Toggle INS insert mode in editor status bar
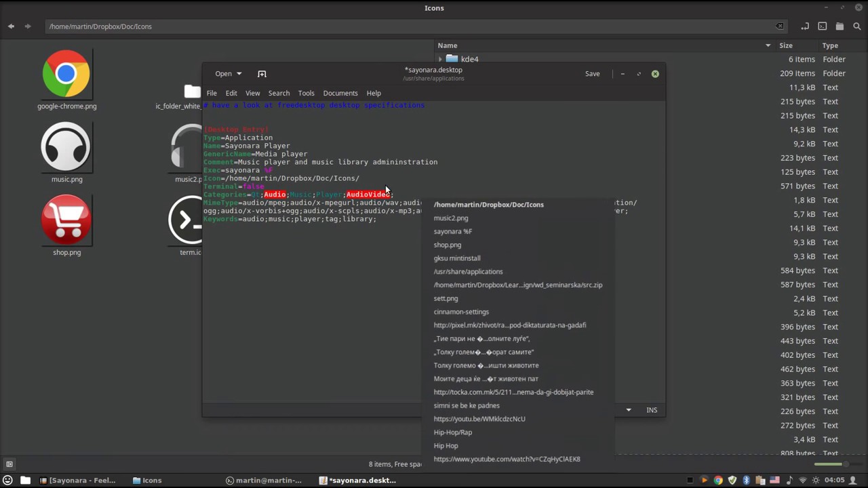The width and height of the screenshot is (868, 488). coord(652,410)
